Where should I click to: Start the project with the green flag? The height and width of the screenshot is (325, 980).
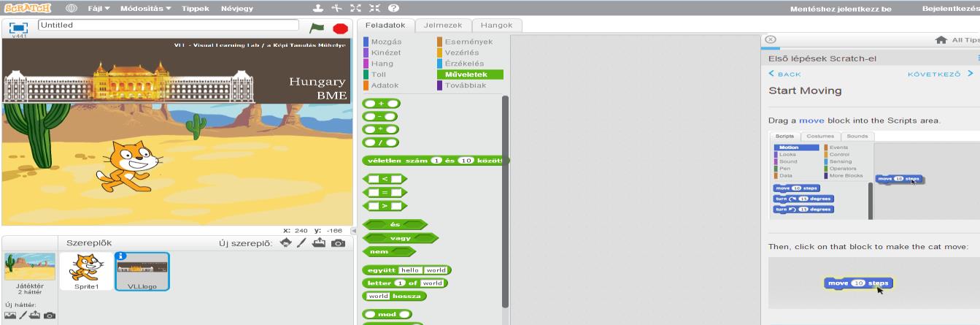coord(317,28)
